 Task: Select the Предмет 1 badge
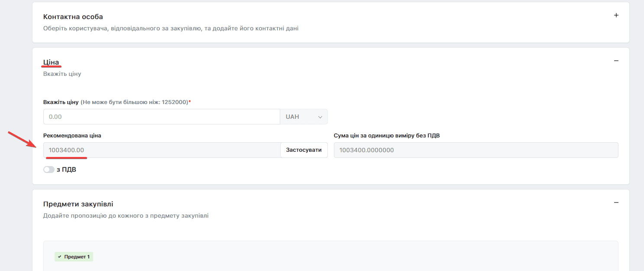tap(74, 257)
